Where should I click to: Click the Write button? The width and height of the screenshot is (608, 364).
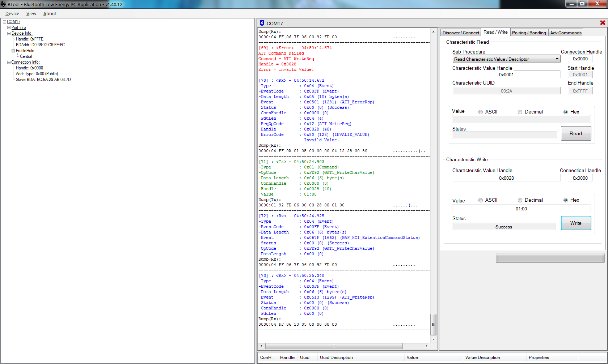(576, 223)
